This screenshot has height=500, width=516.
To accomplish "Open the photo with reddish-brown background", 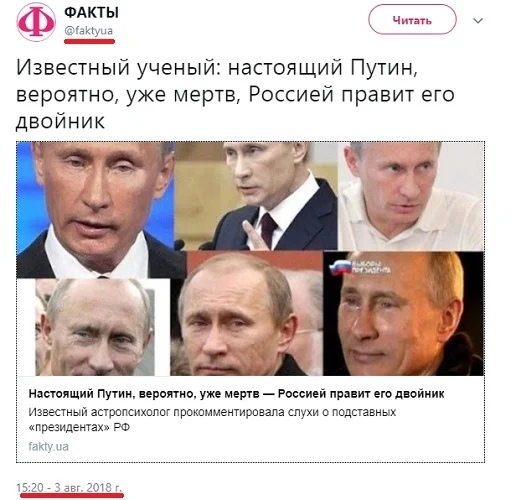I will (247, 313).
